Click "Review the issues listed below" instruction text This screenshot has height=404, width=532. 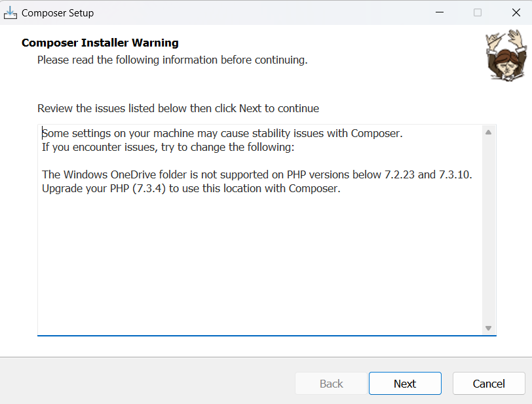(178, 108)
